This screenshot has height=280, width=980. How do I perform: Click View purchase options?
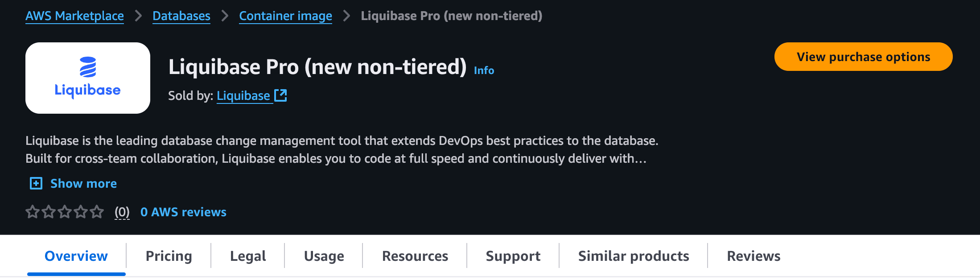[863, 57]
